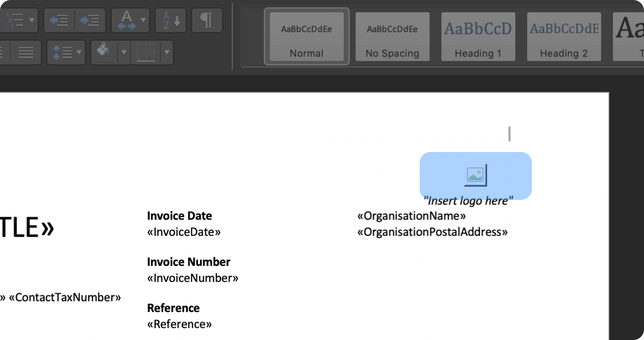Open the multilevel list dropdown arrow

coord(32,20)
